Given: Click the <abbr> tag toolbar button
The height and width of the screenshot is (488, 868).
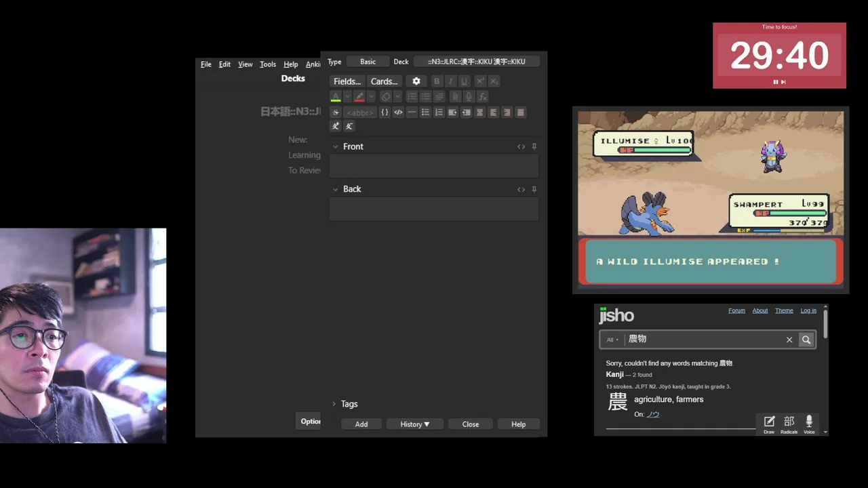Looking at the screenshot, I should (360, 113).
